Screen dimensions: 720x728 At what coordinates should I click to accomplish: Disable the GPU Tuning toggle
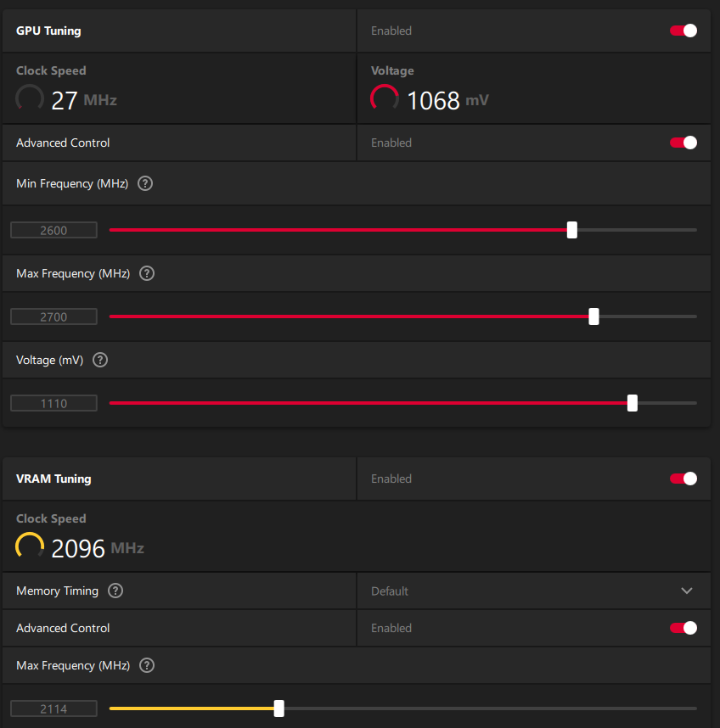tap(683, 31)
